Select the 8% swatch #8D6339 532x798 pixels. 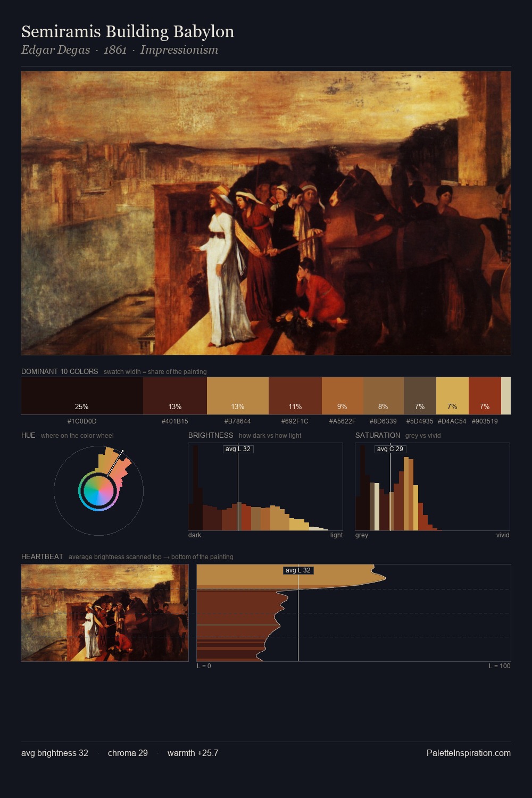pyautogui.click(x=384, y=396)
